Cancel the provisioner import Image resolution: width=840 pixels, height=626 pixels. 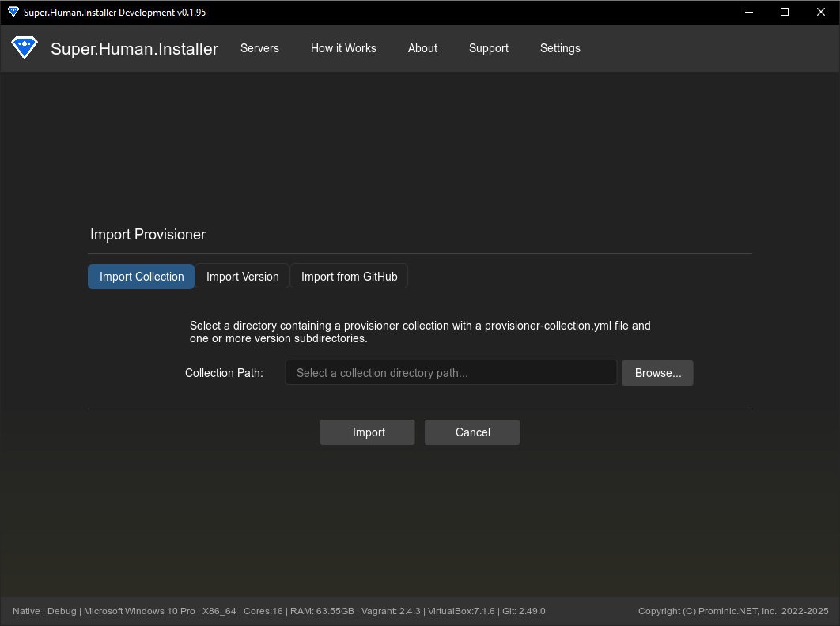[x=471, y=432]
